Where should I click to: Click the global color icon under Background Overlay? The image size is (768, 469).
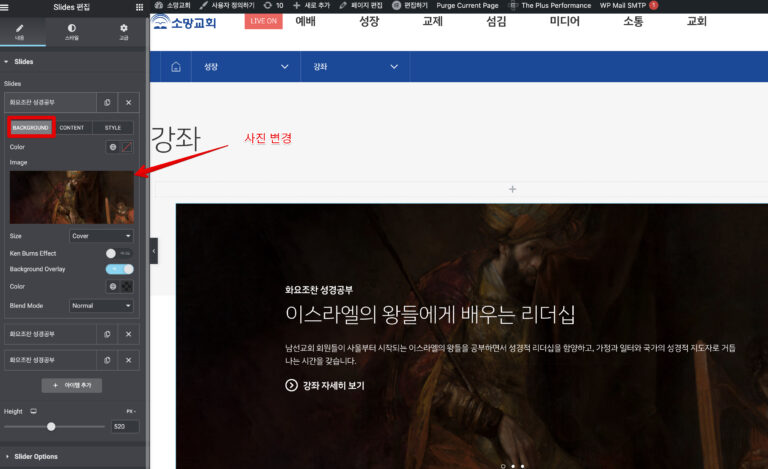(113, 286)
